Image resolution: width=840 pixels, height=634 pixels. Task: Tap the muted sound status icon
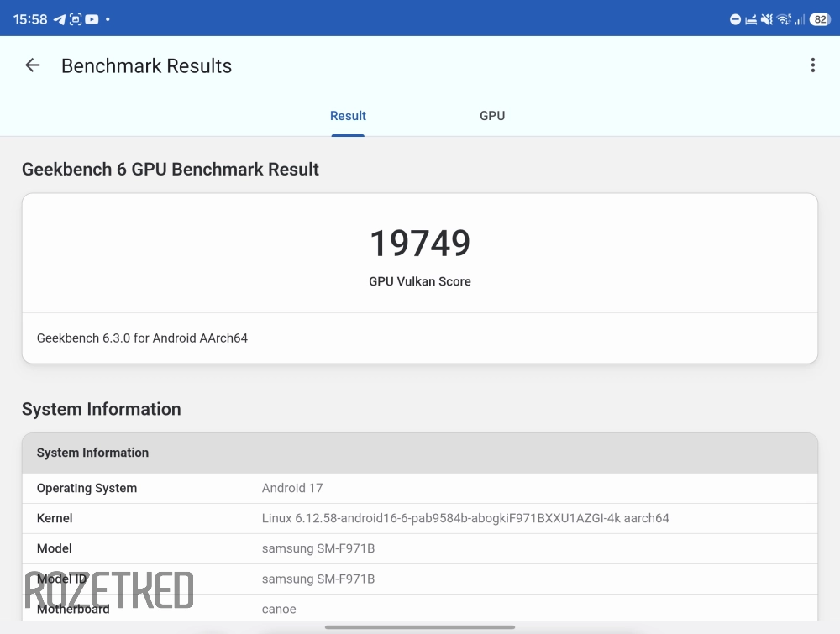coord(767,20)
